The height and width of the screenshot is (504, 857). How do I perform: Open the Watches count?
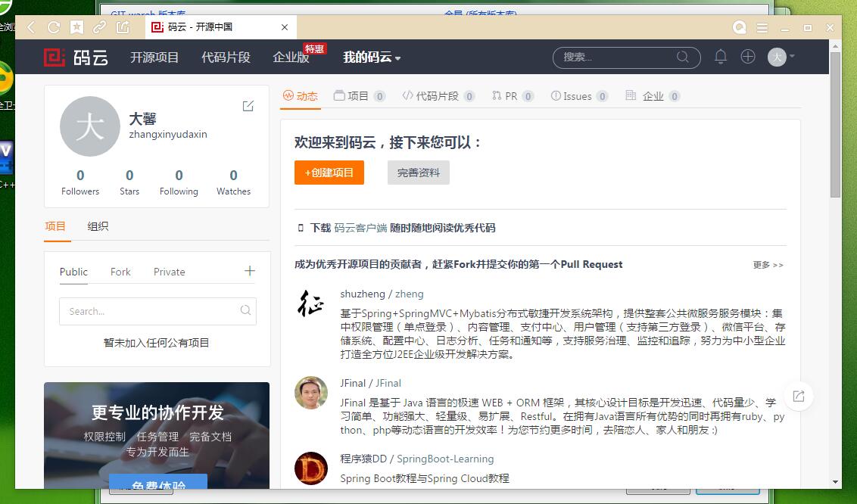tap(233, 182)
